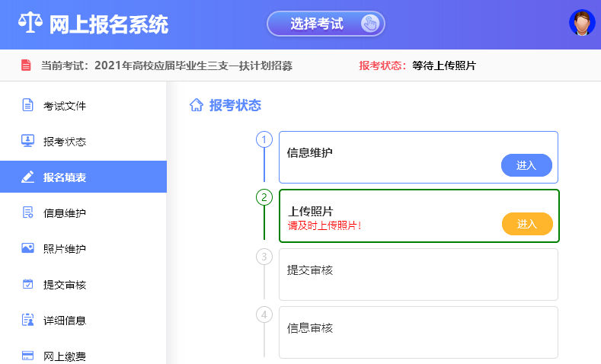The height and width of the screenshot is (364, 601).
Task: Click the 报考状态 monitor icon
Action: (x=27, y=141)
